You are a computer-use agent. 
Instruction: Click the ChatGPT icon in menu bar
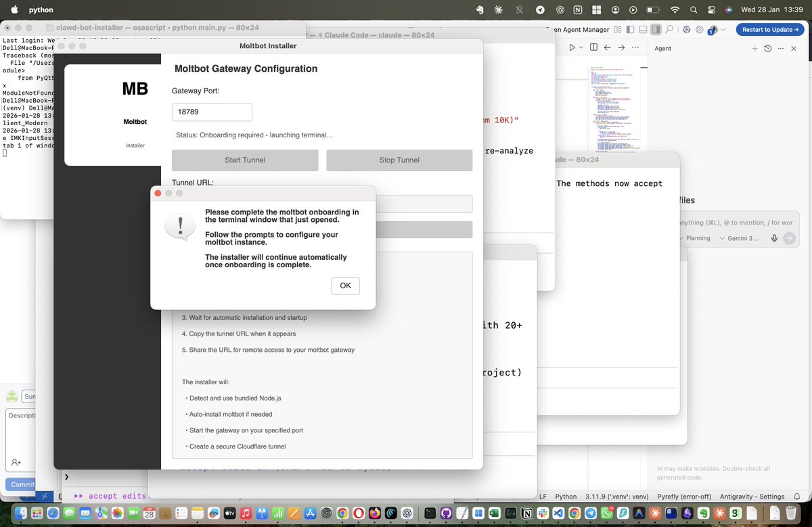(560, 10)
